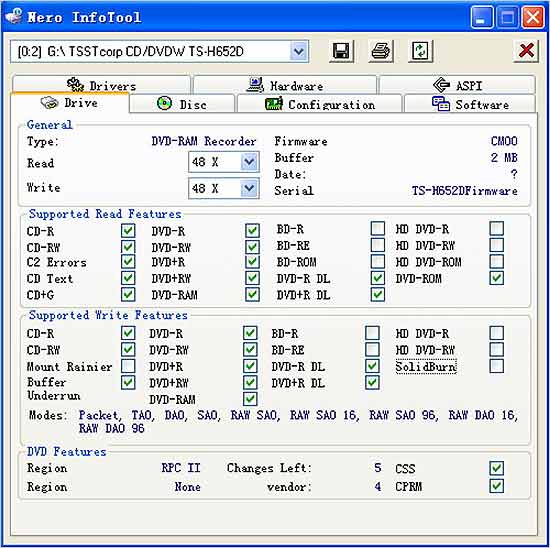Toggle the Mount Rainier checkbox

click(x=128, y=366)
